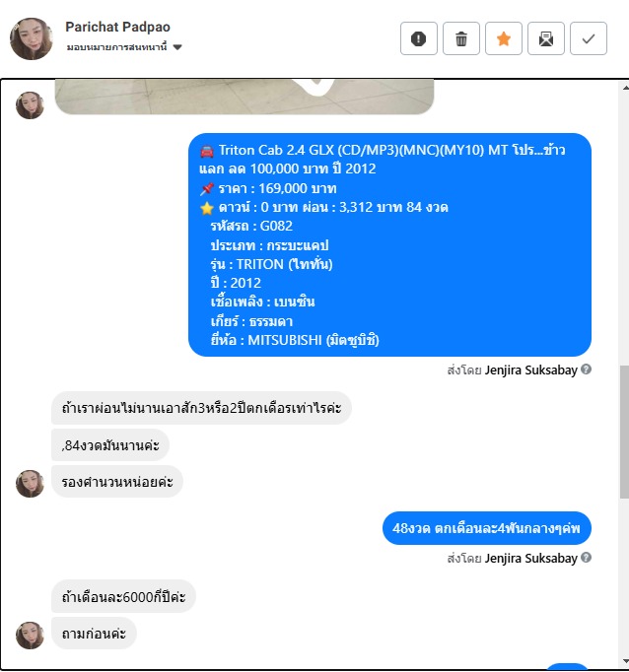Open the assign conversation label menu
Viewport: 629px width, 672px height.
pos(116,47)
